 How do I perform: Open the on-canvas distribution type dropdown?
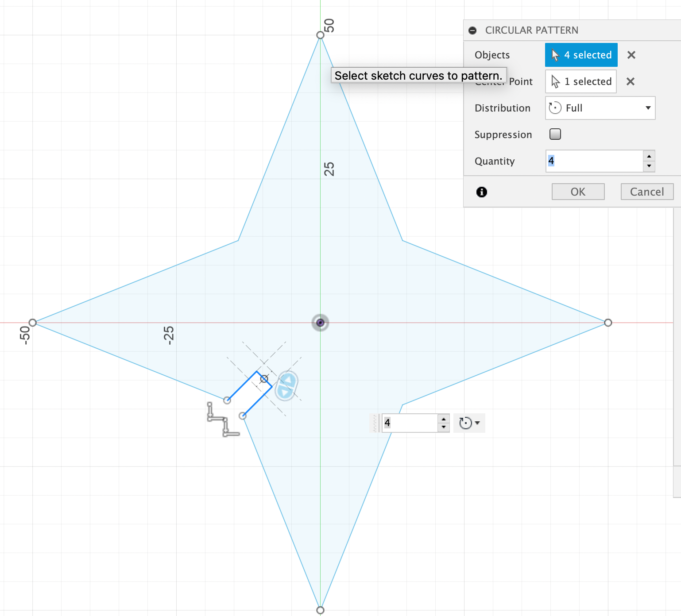[x=469, y=423]
